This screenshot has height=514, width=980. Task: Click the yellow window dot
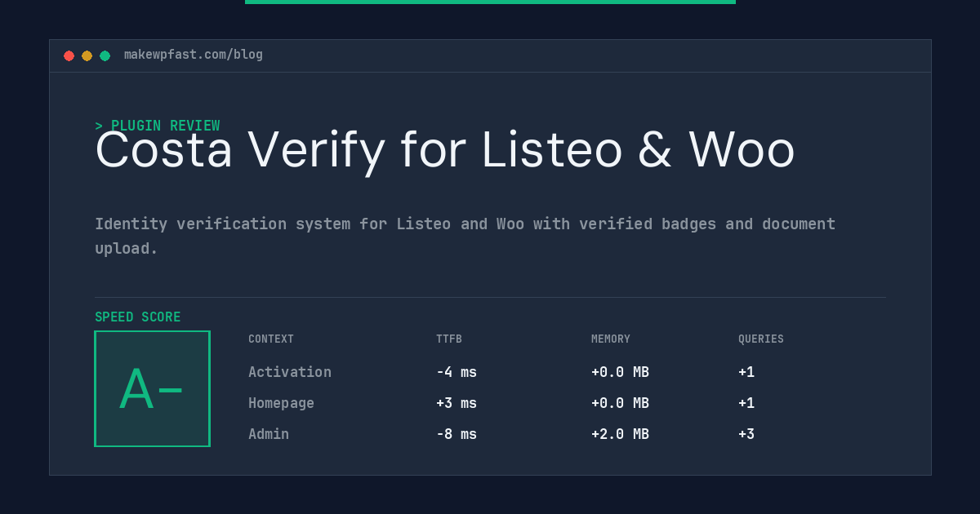[x=87, y=55]
